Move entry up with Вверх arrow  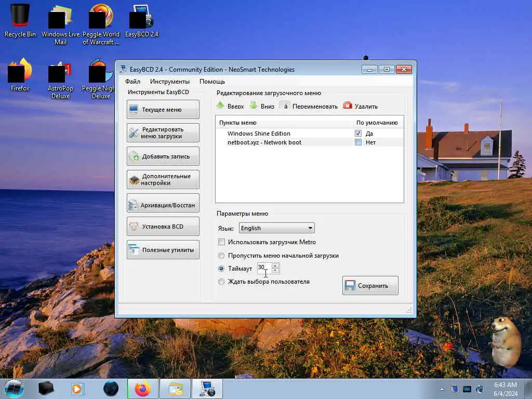(220, 105)
